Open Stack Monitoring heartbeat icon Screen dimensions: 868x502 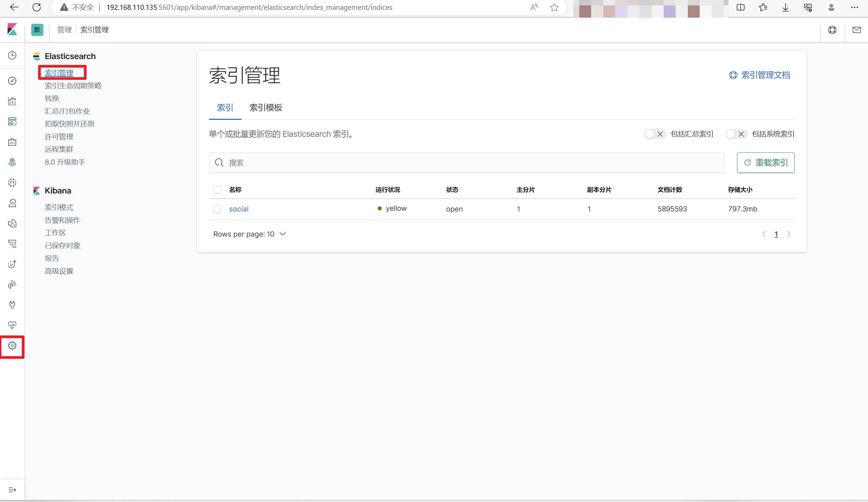coord(12,324)
